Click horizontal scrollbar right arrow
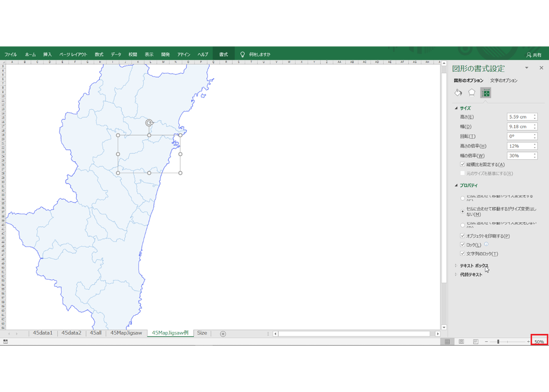 (x=437, y=334)
